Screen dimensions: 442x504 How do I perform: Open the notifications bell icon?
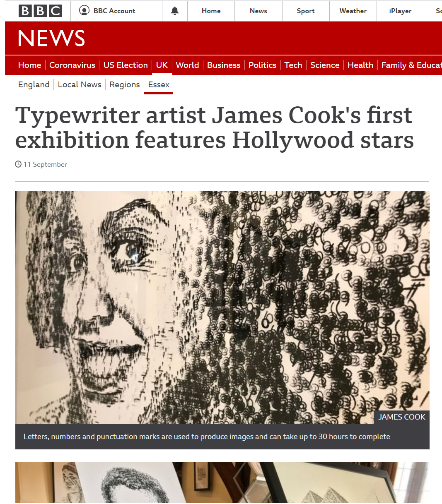(x=175, y=11)
